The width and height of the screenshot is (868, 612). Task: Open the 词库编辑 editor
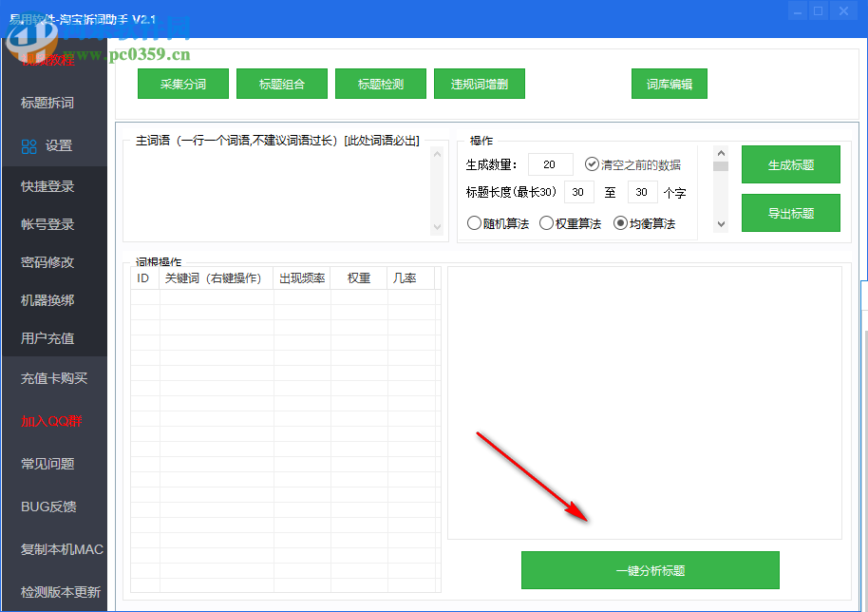pos(669,83)
